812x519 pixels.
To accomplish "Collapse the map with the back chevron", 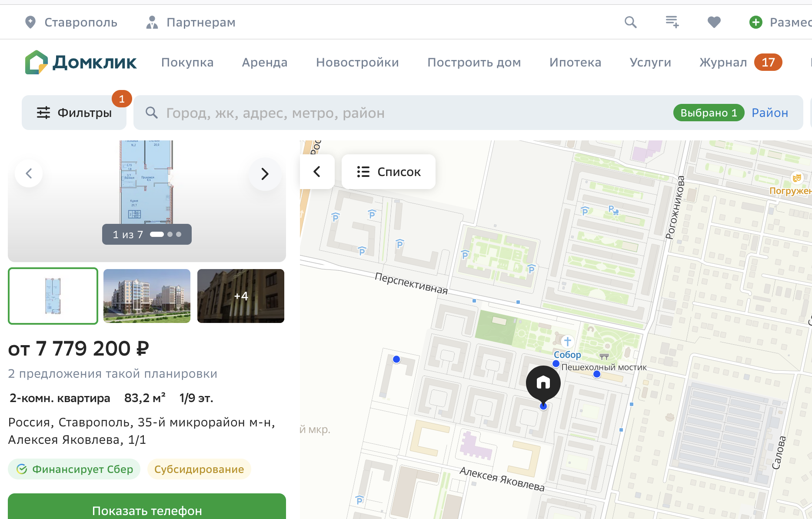I will coord(317,172).
